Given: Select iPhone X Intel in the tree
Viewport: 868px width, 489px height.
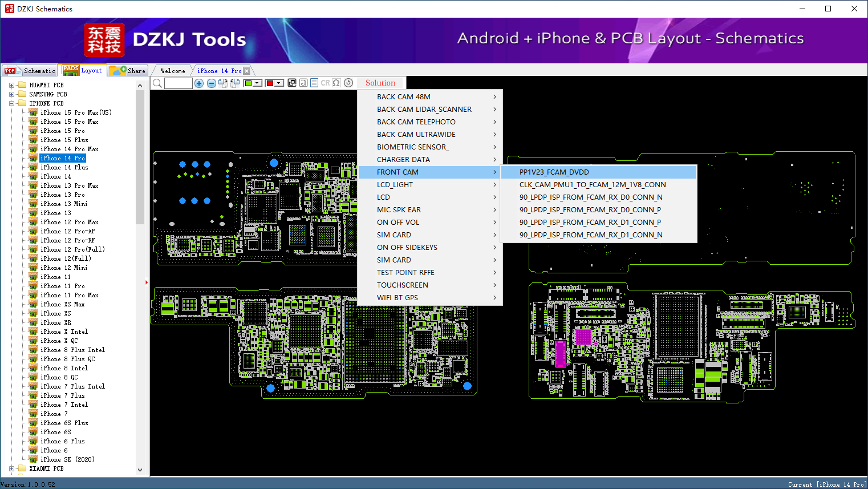Looking at the screenshot, I should (64, 332).
